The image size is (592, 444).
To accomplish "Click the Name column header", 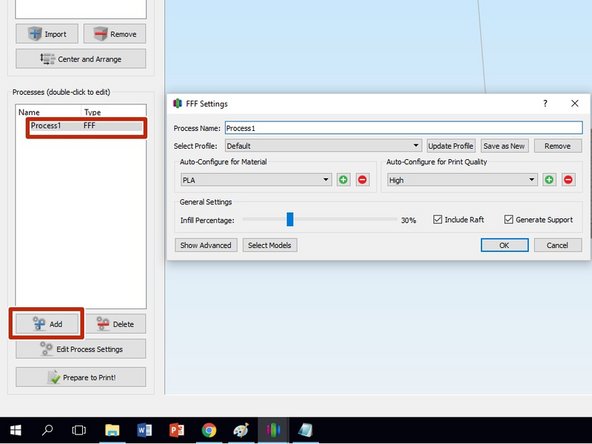I will (29, 112).
